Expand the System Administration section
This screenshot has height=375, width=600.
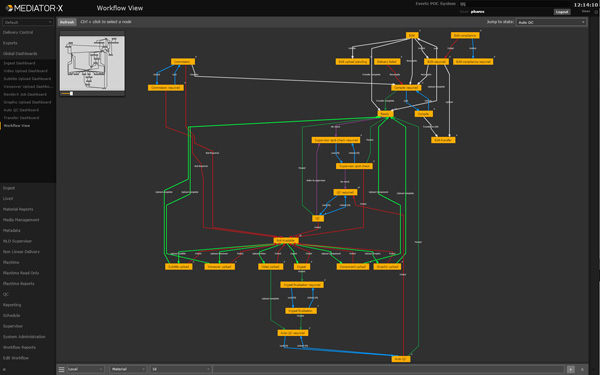coord(24,337)
